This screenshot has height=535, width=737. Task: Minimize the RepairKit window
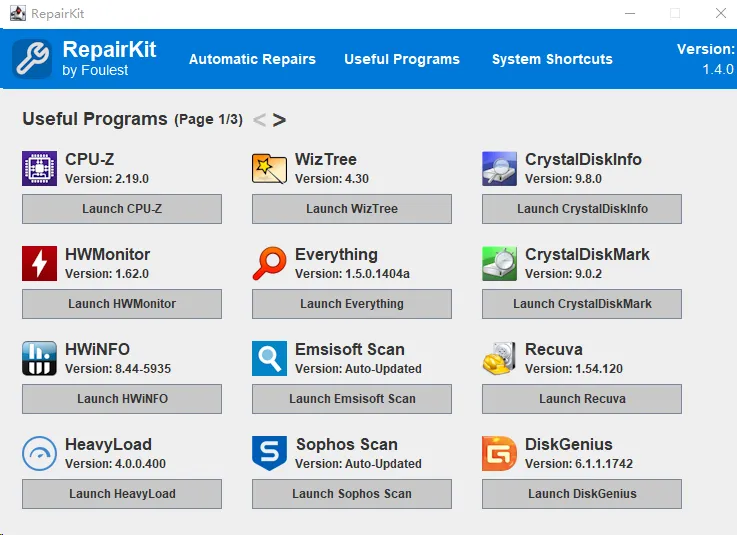pos(630,13)
